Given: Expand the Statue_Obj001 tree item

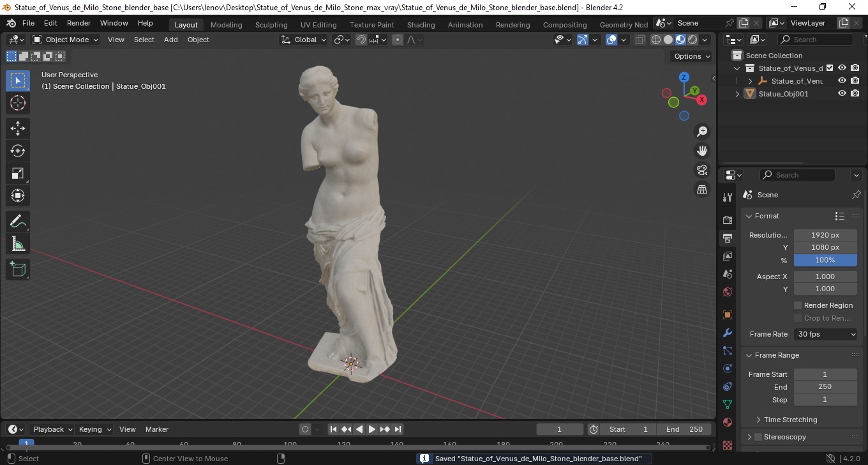Looking at the screenshot, I should [738, 94].
